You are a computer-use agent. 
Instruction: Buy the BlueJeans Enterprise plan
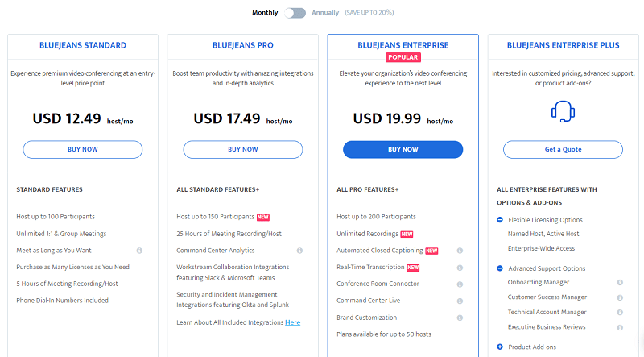click(403, 149)
